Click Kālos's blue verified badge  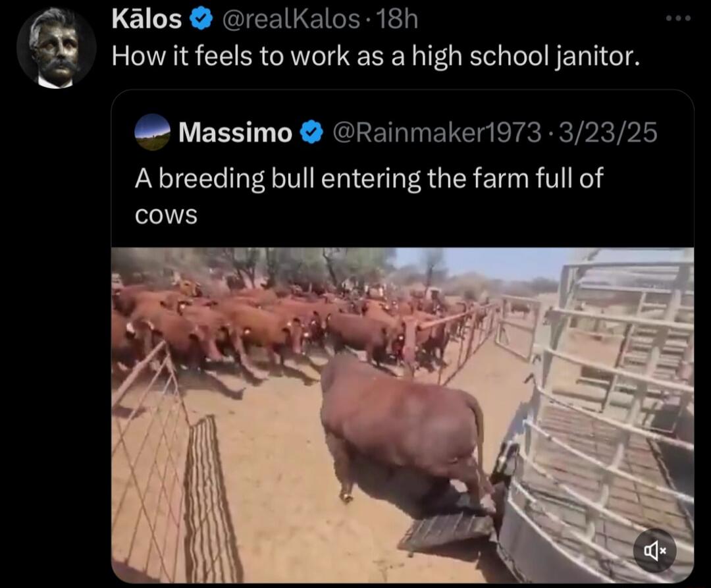point(201,19)
